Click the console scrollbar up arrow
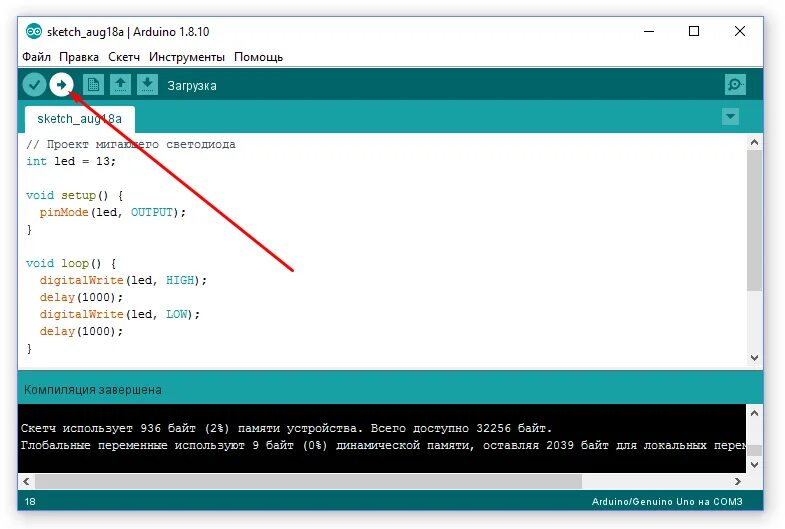785x529 pixels. click(x=754, y=413)
